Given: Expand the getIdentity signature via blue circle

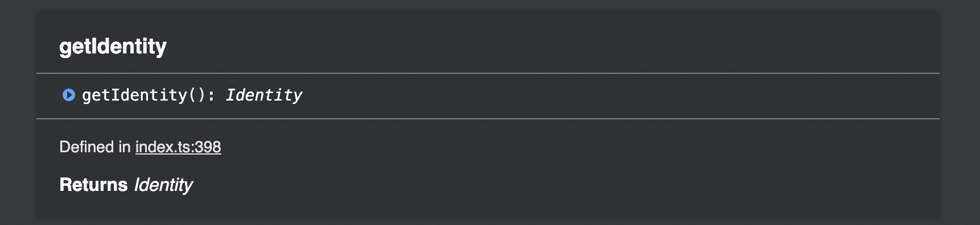Looking at the screenshot, I should tap(69, 95).
